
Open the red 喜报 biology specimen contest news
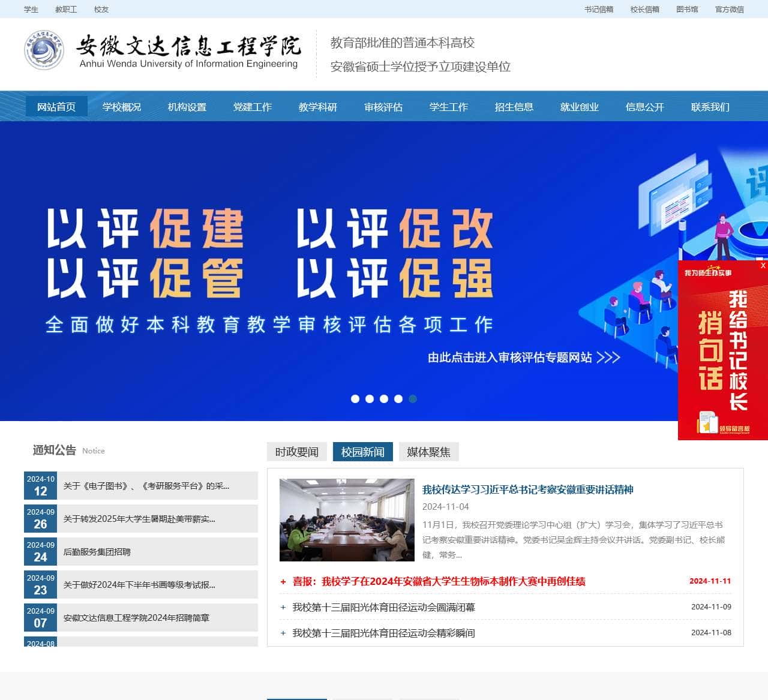coord(439,581)
